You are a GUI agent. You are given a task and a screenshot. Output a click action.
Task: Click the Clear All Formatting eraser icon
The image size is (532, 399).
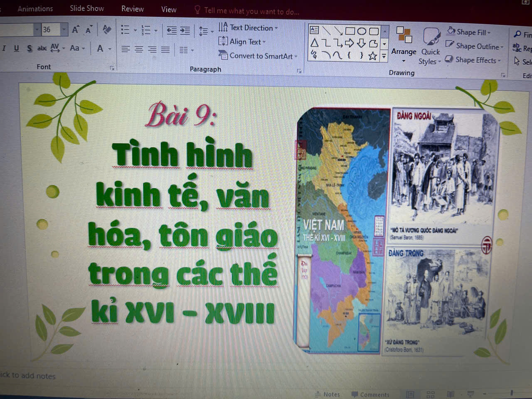coord(107,30)
